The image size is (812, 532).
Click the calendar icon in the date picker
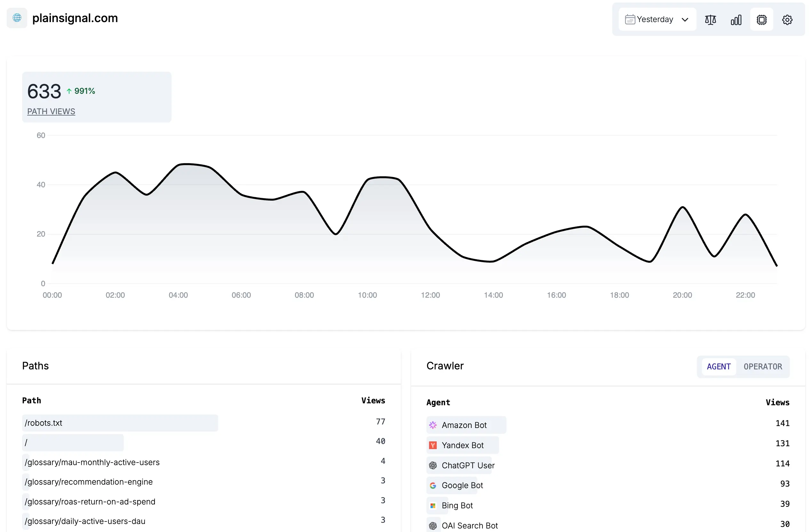tap(630, 19)
